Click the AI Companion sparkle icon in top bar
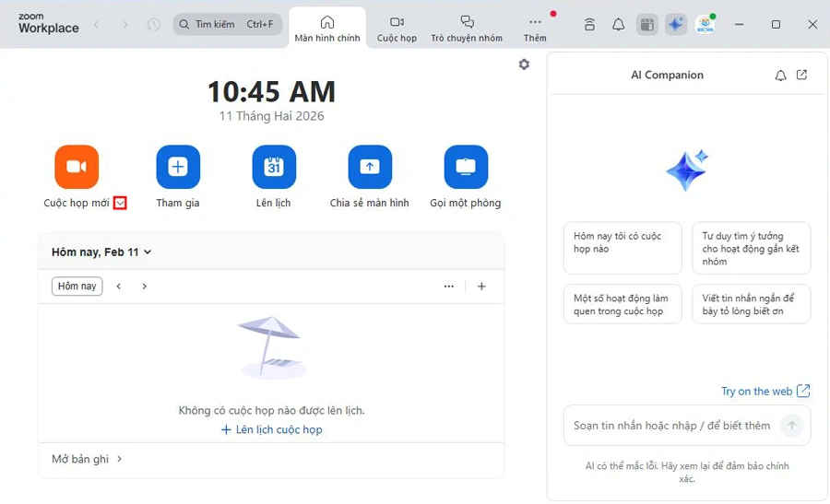The height and width of the screenshot is (504, 830). (676, 25)
